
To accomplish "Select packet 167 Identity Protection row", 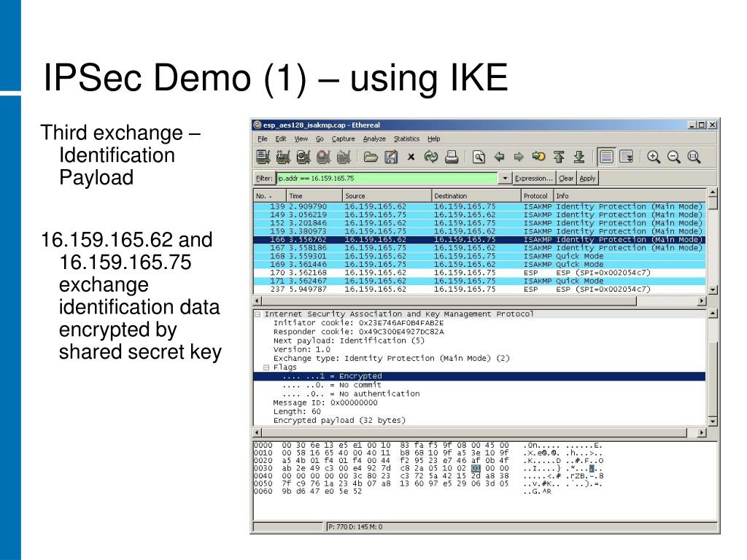I will 479,248.
